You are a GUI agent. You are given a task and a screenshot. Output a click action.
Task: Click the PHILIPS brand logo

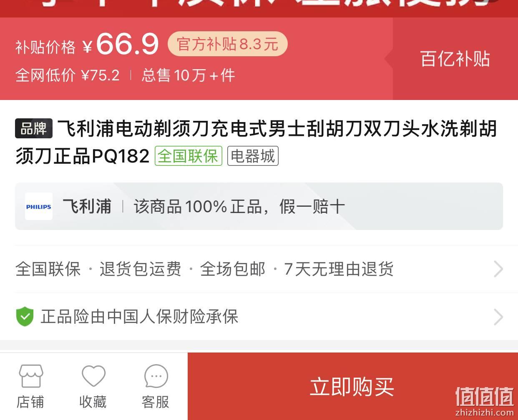[x=39, y=207]
